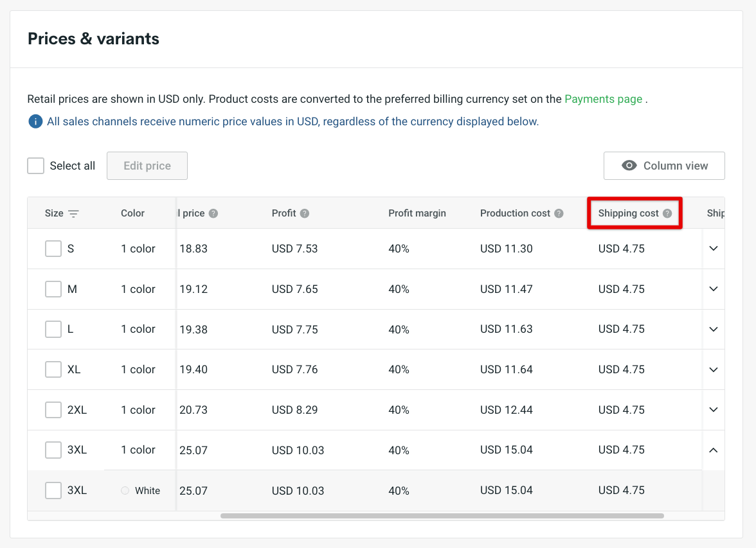Image resolution: width=756 pixels, height=548 pixels.
Task: Click the eye icon in Column view
Action: 629,166
